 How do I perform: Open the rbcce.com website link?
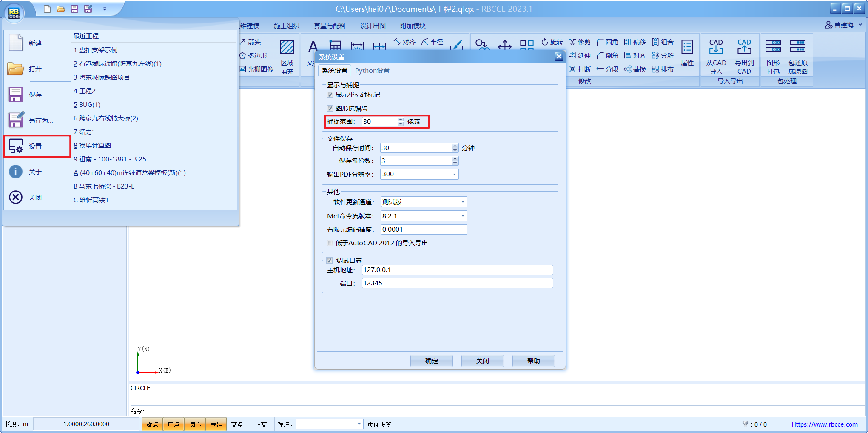pos(824,424)
